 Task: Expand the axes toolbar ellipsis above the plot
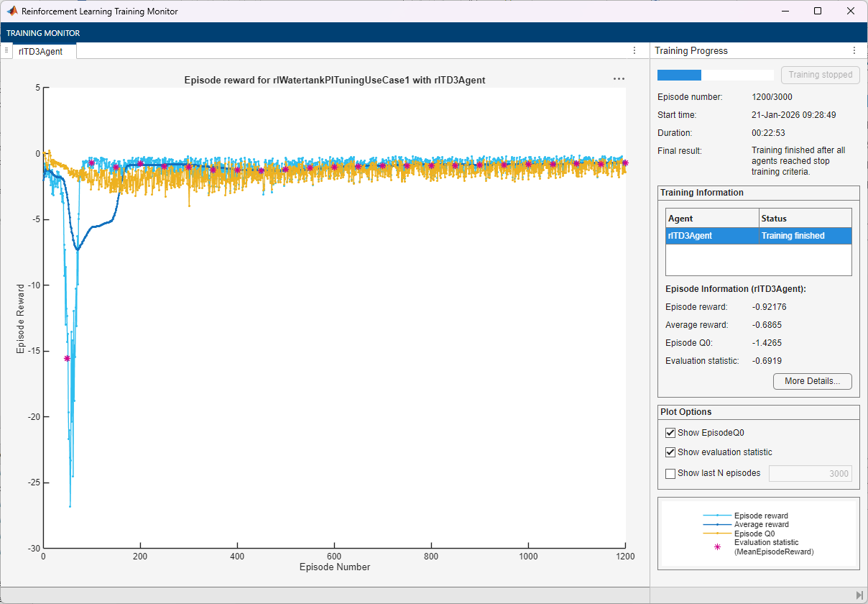tap(619, 79)
